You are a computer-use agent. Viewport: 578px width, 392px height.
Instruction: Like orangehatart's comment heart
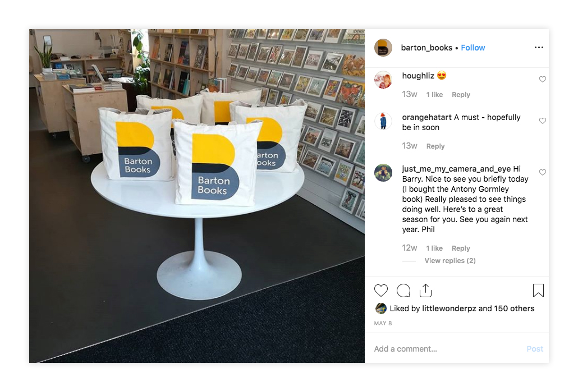[x=542, y=121]
